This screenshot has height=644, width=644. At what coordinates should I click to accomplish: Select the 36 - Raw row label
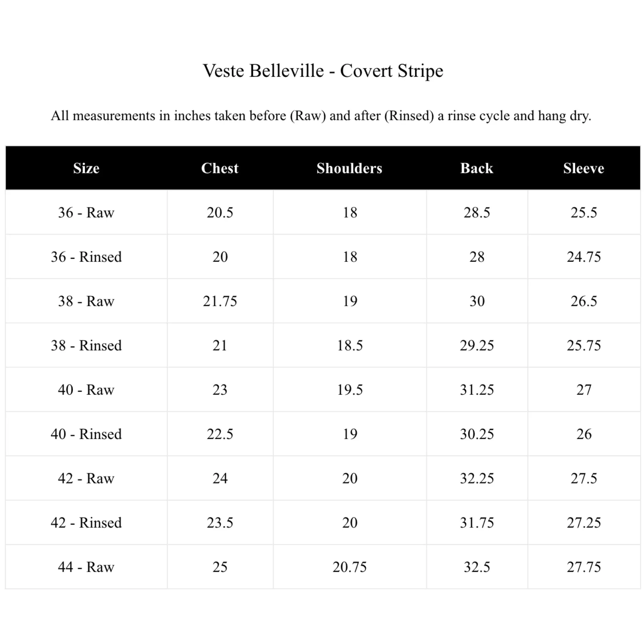click(86, 213)
